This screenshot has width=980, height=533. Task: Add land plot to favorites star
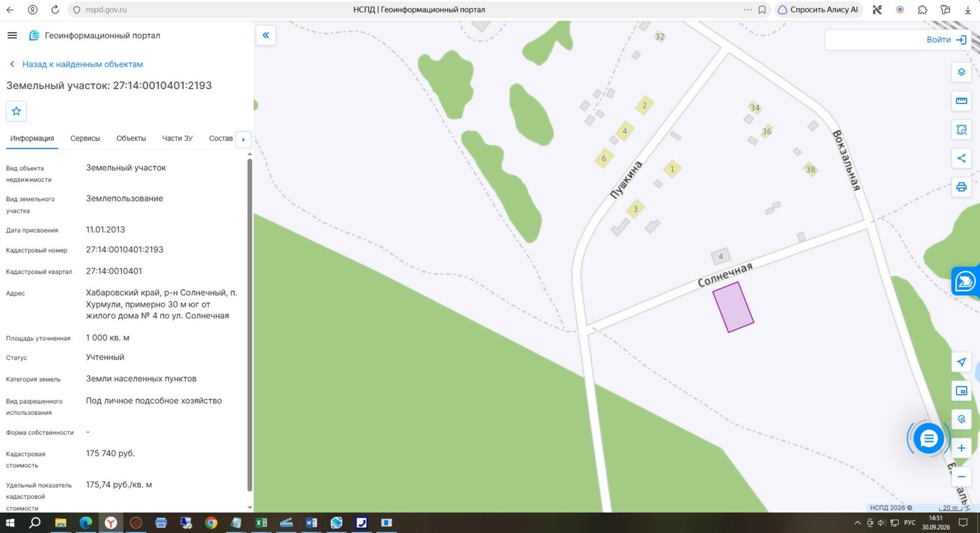coord(16,111)
